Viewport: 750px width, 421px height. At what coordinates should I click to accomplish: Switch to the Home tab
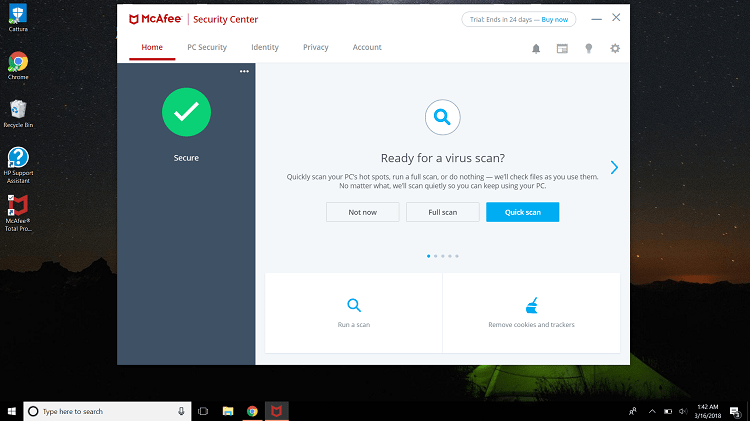click(x=152, y=47)
